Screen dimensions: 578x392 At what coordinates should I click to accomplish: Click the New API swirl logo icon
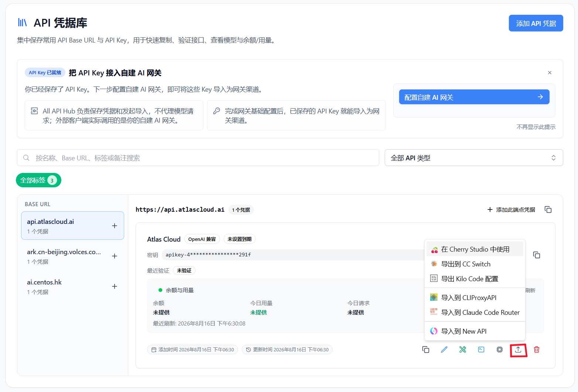[x=434, y=331]
